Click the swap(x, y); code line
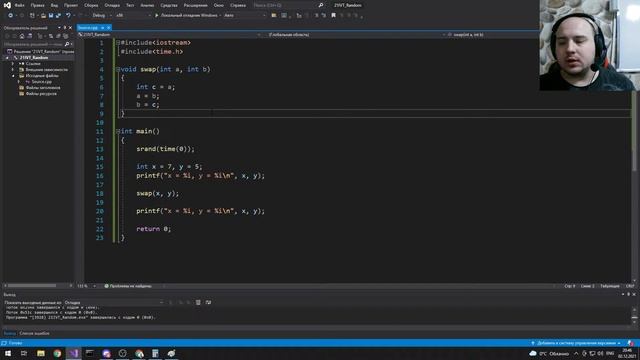This screenshot has height=360, width=640. (158, 193)
